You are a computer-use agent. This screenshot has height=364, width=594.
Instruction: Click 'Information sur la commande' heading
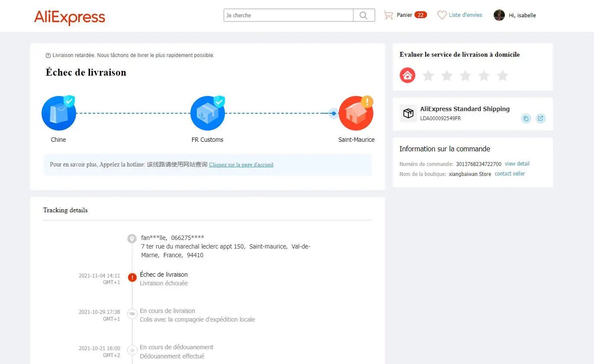coord(445,149)
